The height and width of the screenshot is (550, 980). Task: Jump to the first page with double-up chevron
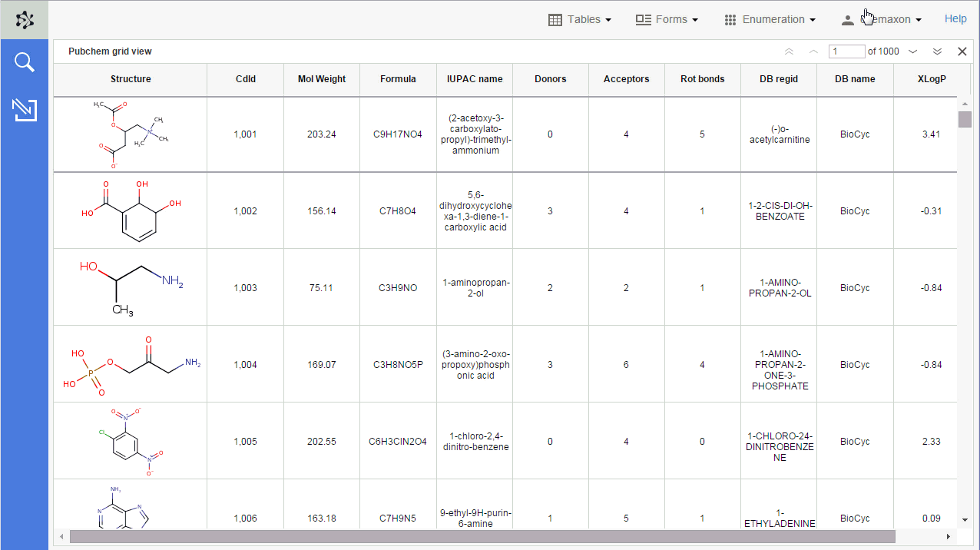click(x=788, y=51)
